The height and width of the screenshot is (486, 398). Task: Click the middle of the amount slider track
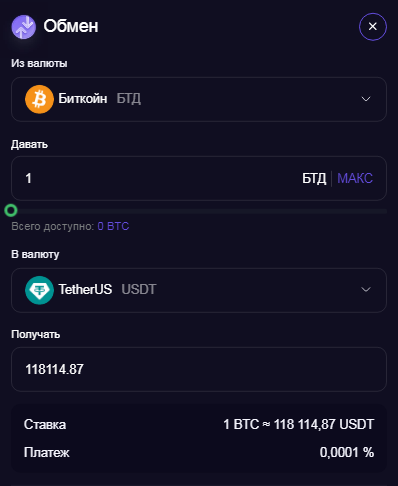(199, 211)
